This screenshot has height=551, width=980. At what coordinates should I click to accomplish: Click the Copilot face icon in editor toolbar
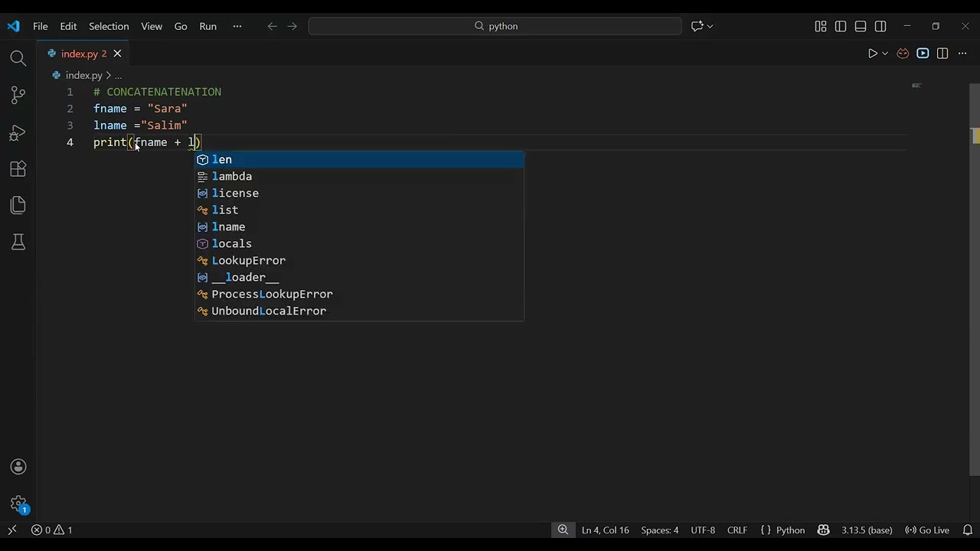click(903, 54)
